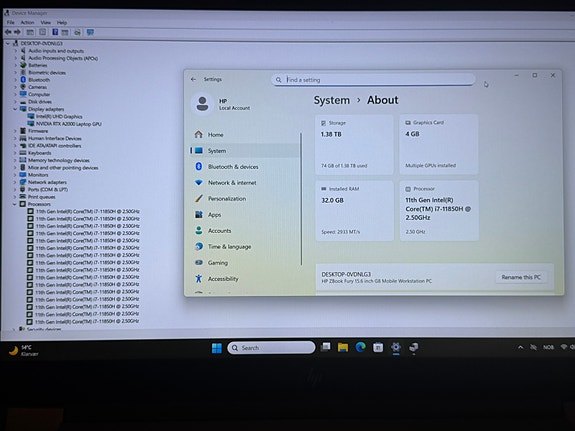Open the View menu in Device Manager

[x=46, y=22]
